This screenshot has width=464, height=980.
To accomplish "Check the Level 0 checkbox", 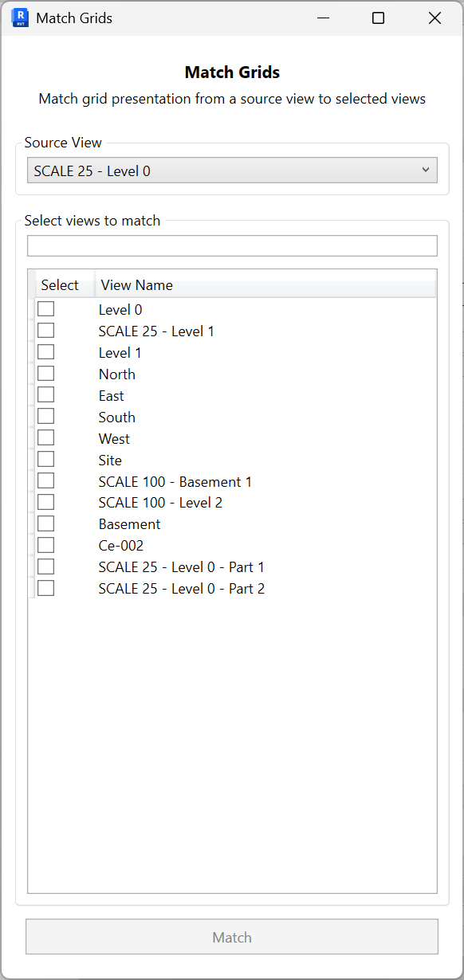I will pyautogui.click(x=45, y=309).
